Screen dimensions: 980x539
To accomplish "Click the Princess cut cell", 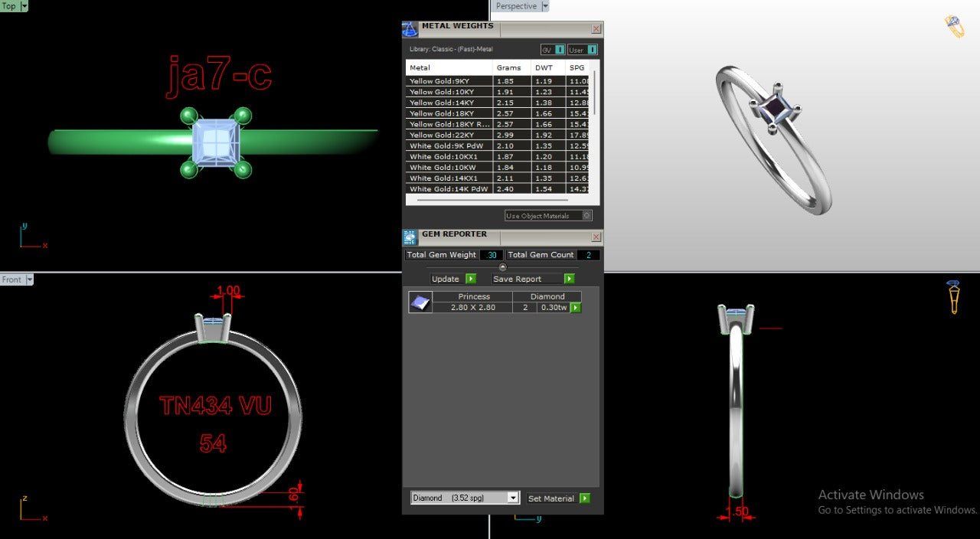I will pyautogui.click(x=474, y=296).
